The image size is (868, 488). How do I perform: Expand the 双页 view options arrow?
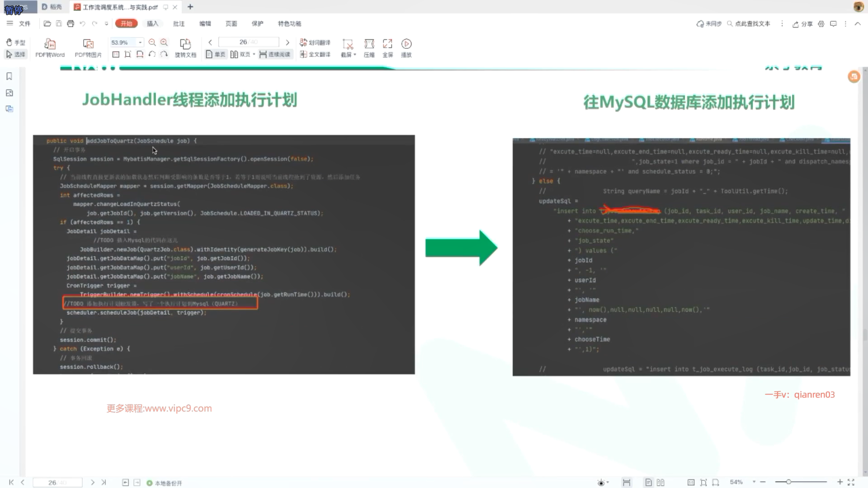click(x=254, y=54)
